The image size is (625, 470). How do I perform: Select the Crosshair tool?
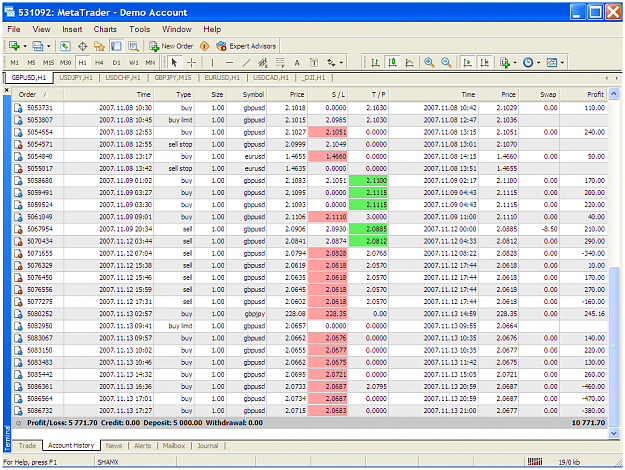tap(192, 63)
